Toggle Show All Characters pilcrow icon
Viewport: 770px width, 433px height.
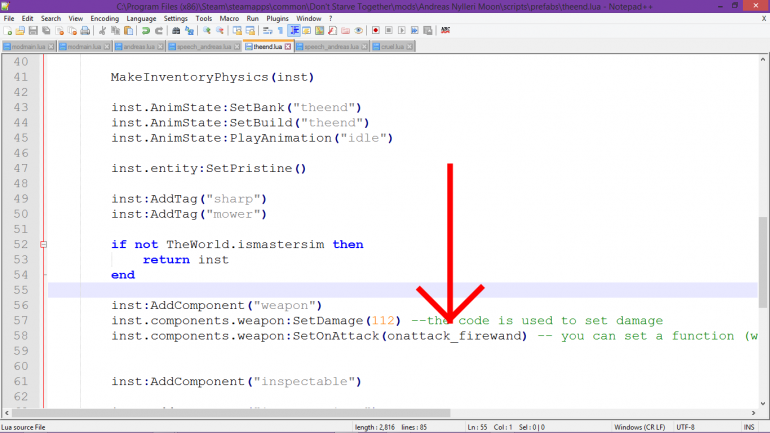(280, 31)
